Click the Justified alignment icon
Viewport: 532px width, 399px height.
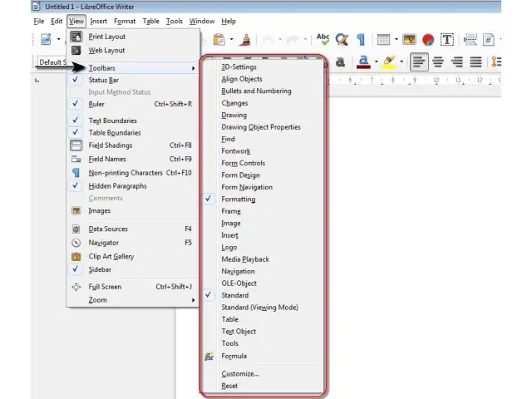[475, 62]
